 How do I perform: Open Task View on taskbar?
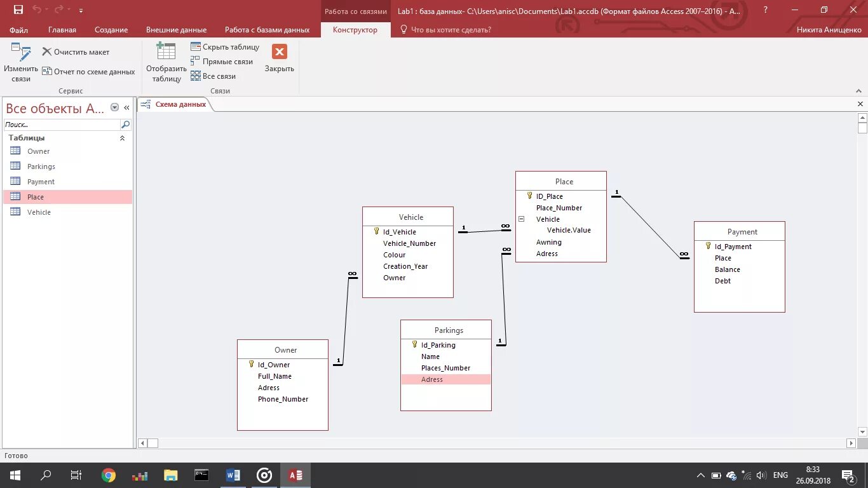pos(76,475)
